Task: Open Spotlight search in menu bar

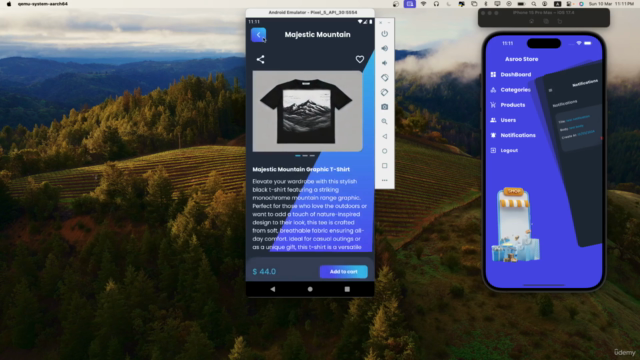Action: click(533, 4)
